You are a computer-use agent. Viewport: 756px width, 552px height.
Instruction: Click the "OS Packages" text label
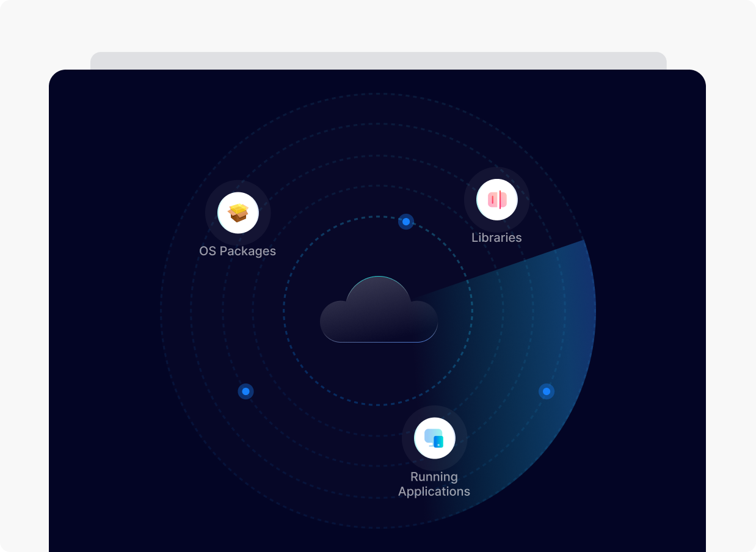(238, 251)
